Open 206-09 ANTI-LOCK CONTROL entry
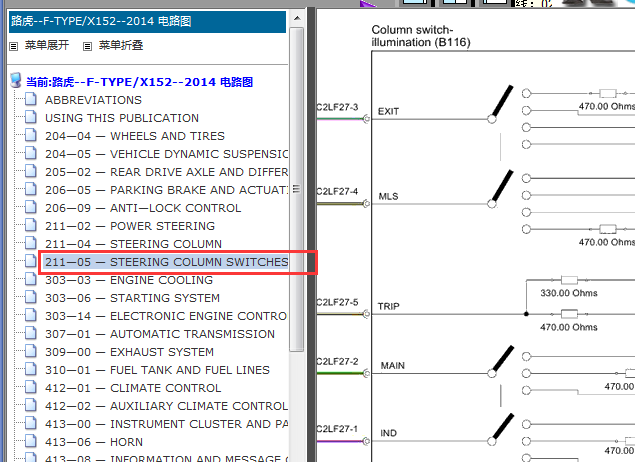The image size is (635, 462). (143, 208)
